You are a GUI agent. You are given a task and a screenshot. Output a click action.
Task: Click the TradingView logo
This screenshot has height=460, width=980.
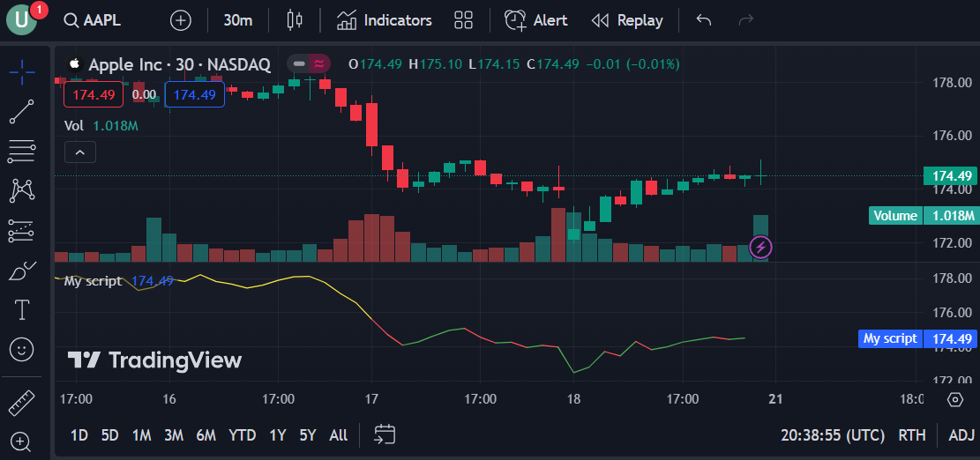[x=154, y=360]
